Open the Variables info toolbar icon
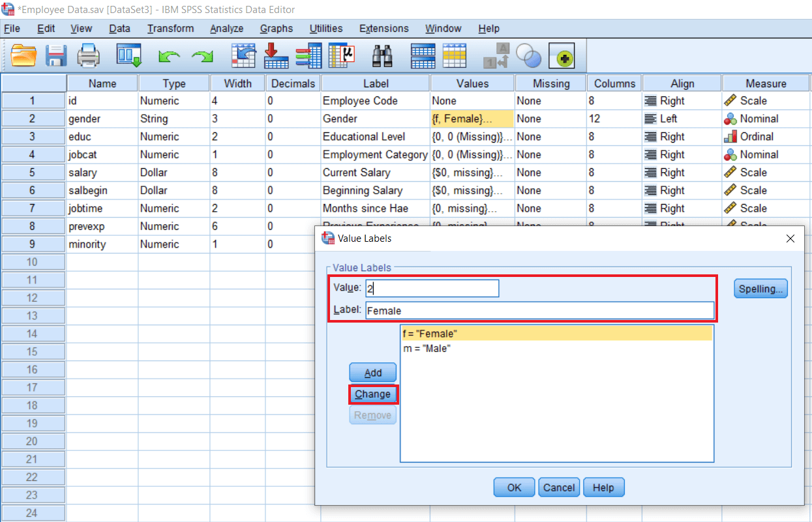Screen dimensions: 812x522 (x=308, y=56)
